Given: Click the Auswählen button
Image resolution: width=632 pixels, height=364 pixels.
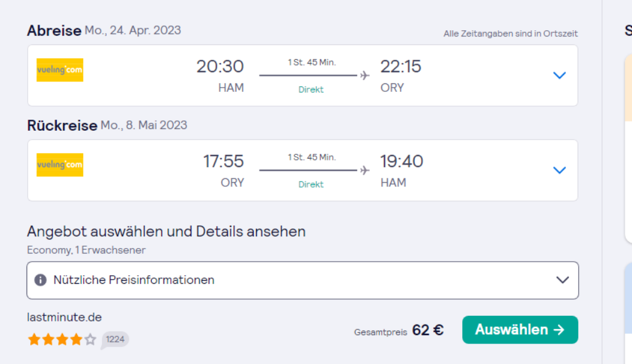Looking at the screenshot, I should coord(520,329).
